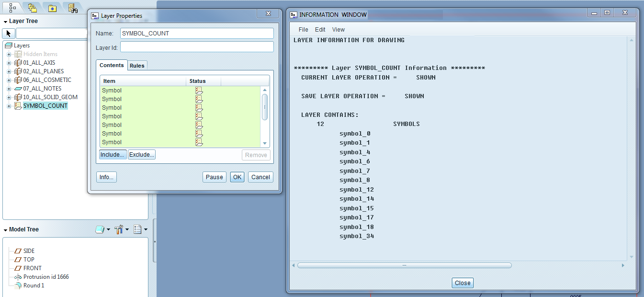Click the Hidden Items layer icon

click(x=18, y=54)
